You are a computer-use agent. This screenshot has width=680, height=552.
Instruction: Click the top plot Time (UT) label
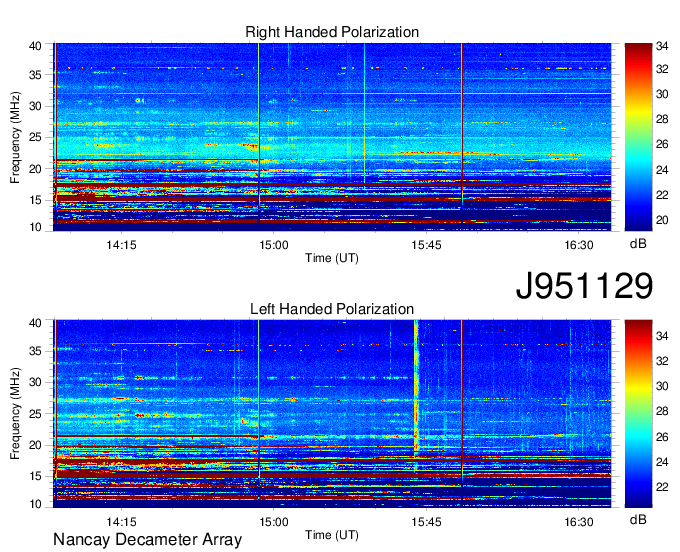pyautogui.click(x=332, y=258)
